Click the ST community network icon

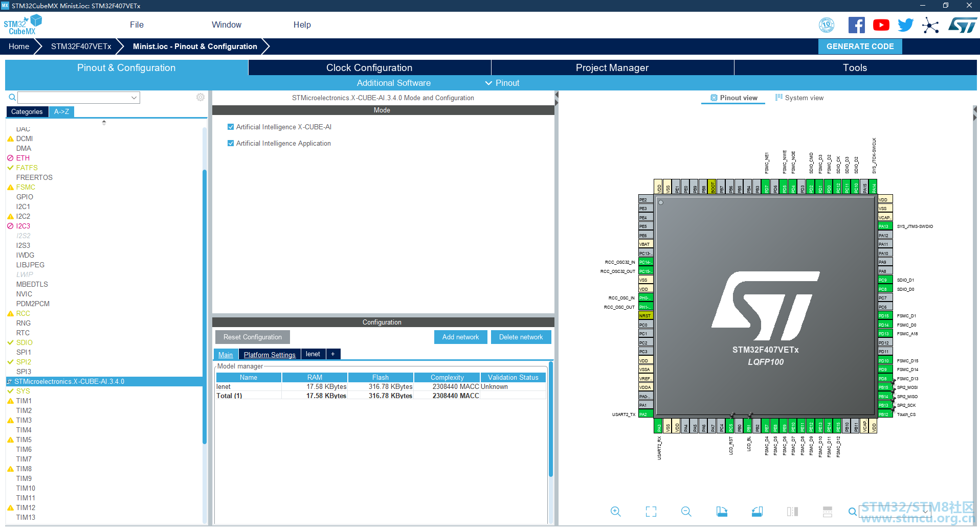coord(930,25)
